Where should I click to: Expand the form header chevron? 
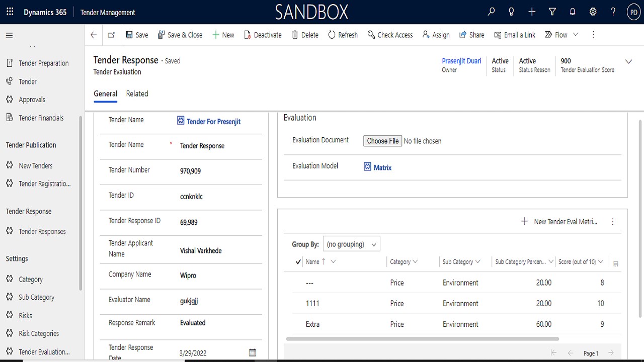pos(628,61)
